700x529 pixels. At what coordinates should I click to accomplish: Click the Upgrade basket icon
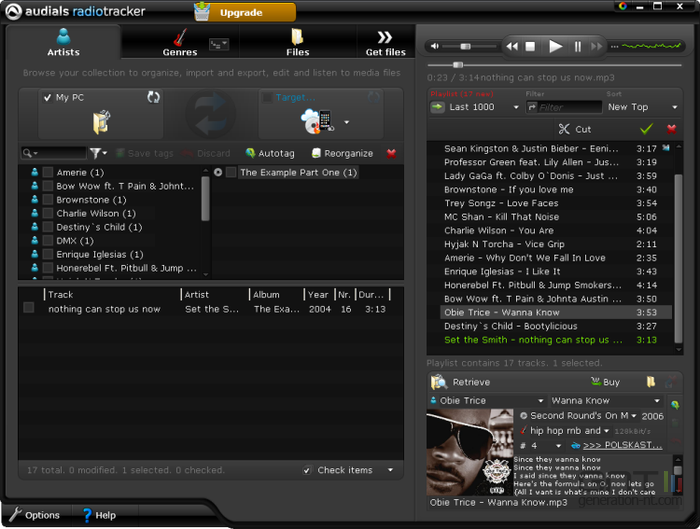(x=202, y=11)
